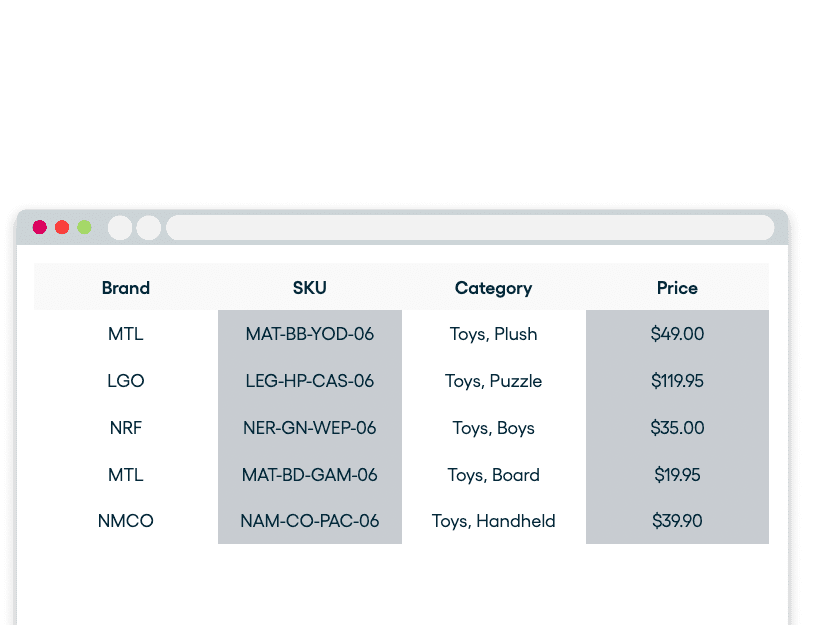Click the LGO brand cell
Image resolution: width=819 pixels, height=626 pixels.
(x=126, y=381)
